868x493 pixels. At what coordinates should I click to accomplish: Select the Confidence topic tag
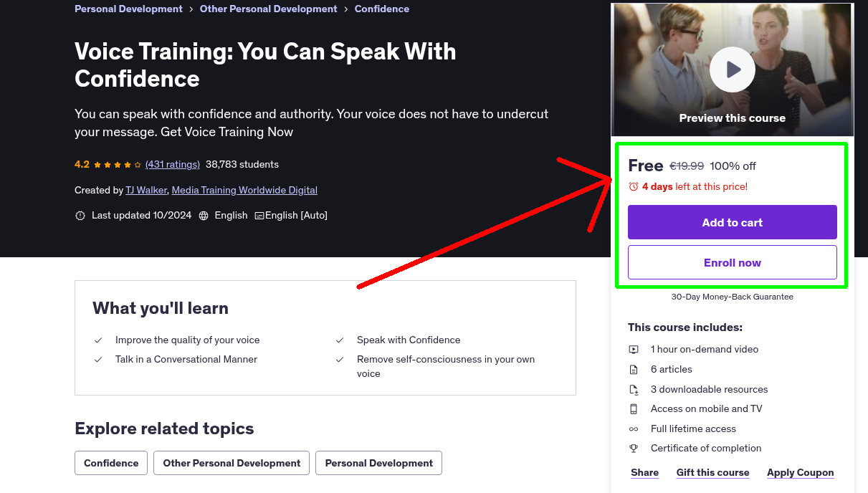coord(111,463)
